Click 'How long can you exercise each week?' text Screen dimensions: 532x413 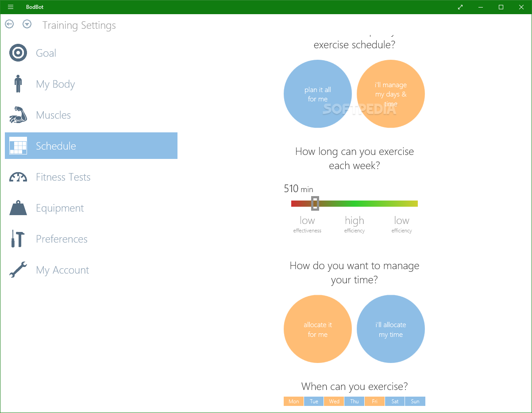pos(355,158)
